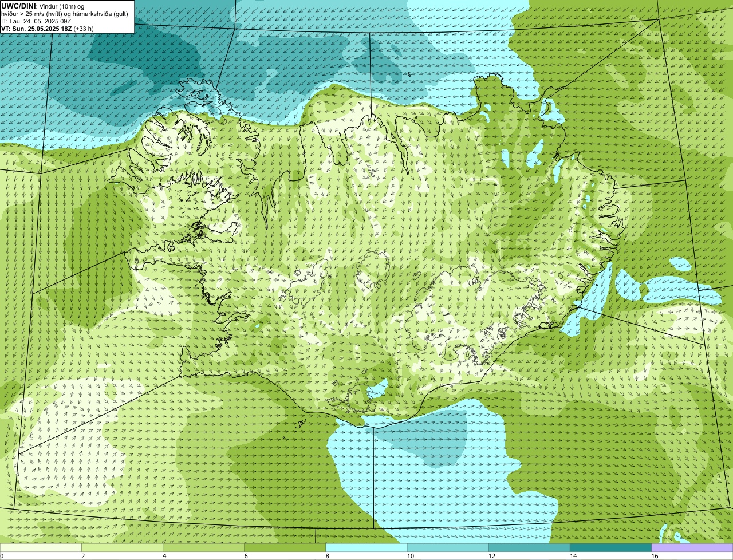
Task: Click the purple above-16 m/s legend segment
Action: coord(692,548)
